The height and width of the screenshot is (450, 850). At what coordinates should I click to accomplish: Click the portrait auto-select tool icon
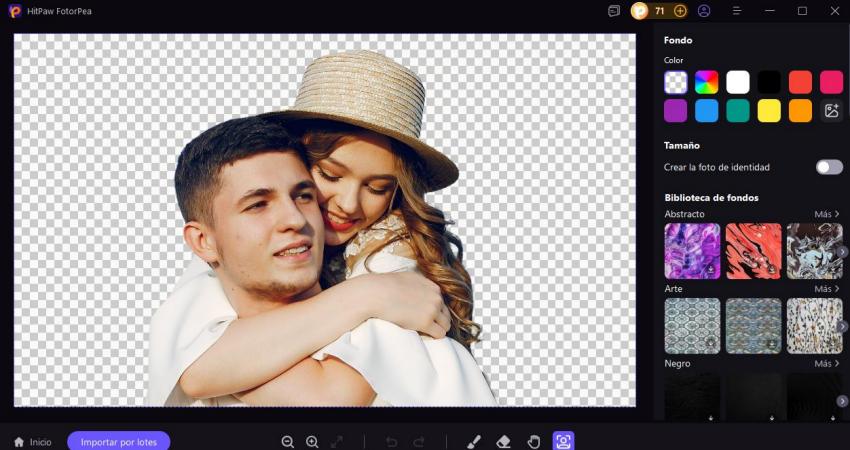563,441
